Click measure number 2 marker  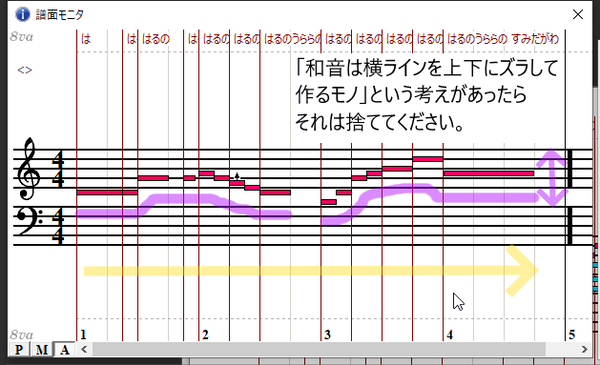click(205, 335)
